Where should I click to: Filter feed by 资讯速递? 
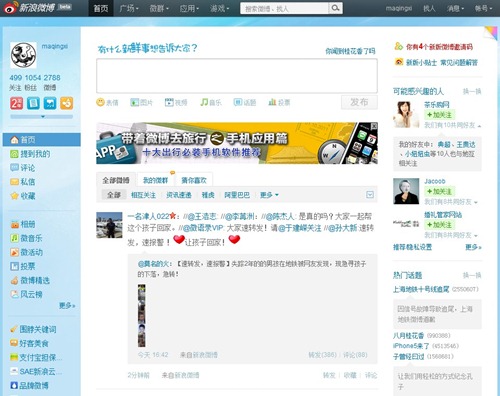coord(179,195)
